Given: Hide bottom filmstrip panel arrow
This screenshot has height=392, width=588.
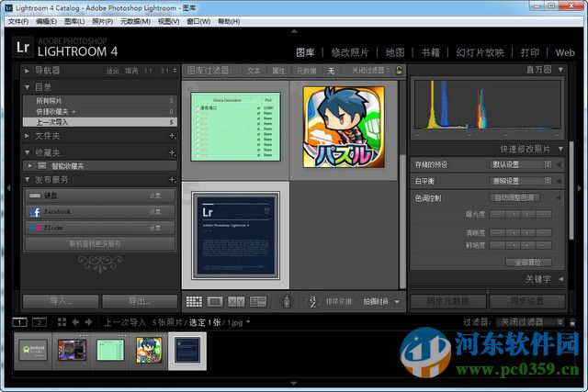Looking at the screenshot, I should [x=294, y=384].
